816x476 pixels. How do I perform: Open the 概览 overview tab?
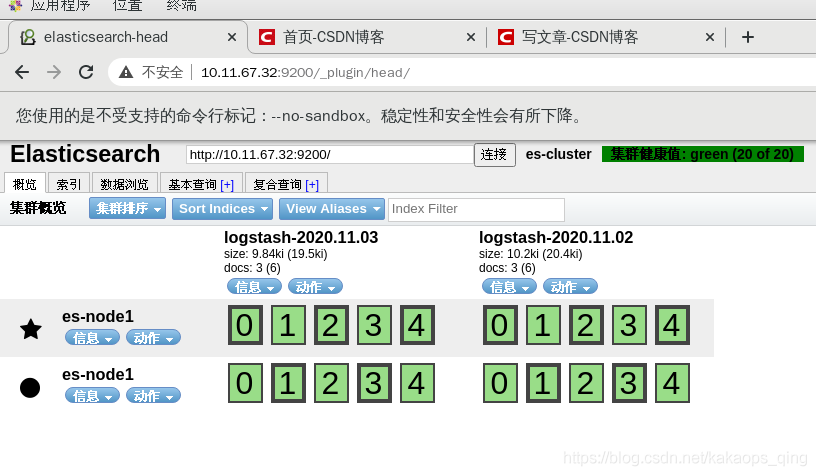tap(25, 184)
